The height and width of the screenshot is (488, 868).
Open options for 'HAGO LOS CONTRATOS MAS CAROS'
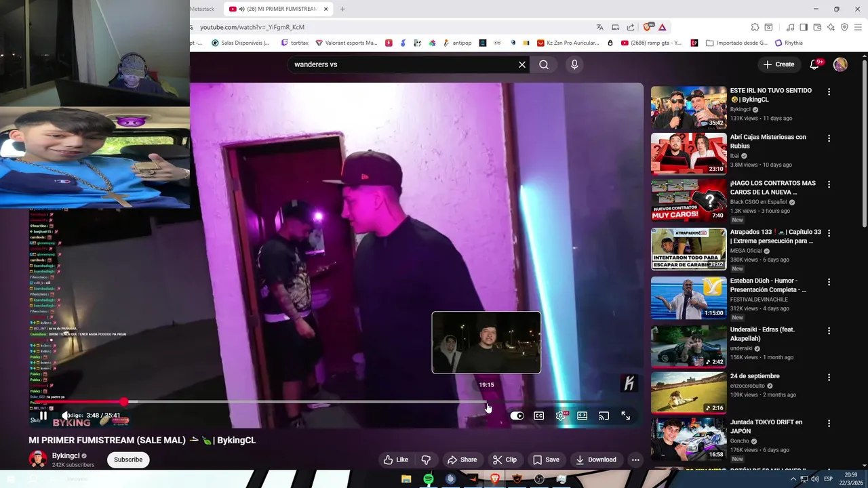[829, 184]
